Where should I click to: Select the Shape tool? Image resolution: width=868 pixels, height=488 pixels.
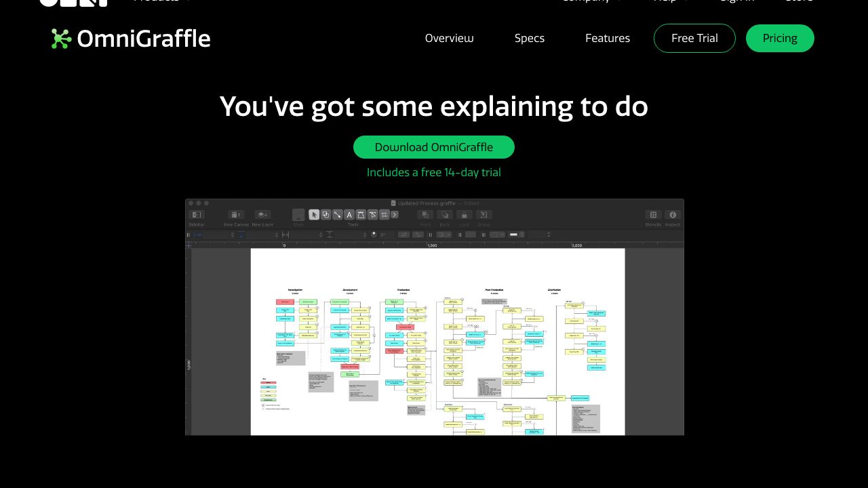(x=325, y=215)
